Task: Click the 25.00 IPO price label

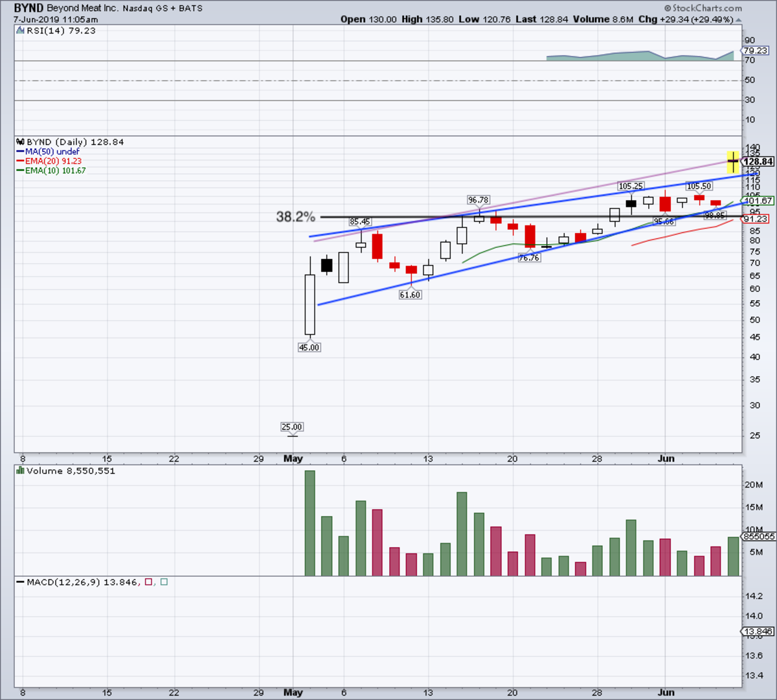Action: pyautogui.click(x=292, y=427)
